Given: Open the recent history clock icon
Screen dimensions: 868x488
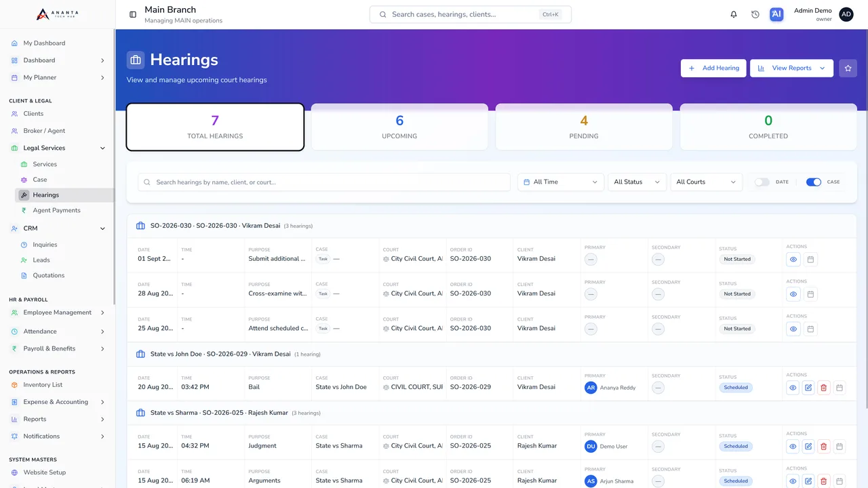Looking at the screenshot, I should 755,14.
